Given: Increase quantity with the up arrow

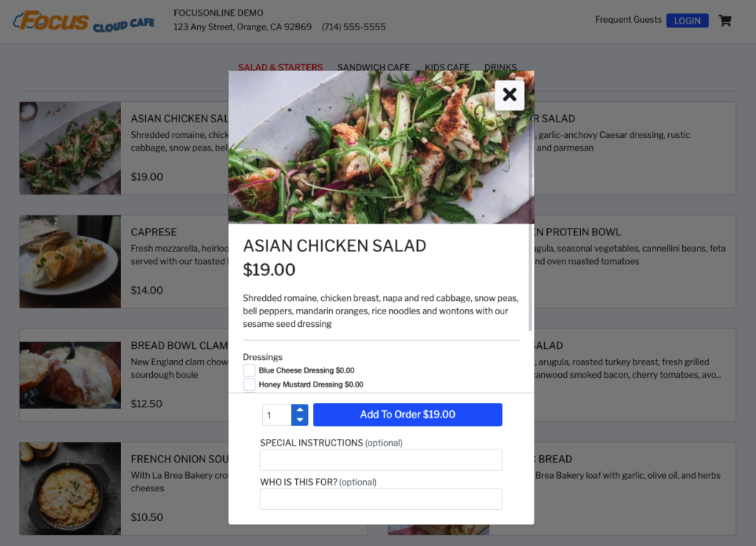Looking at the screenshot, I should click(x=300, y=409).
